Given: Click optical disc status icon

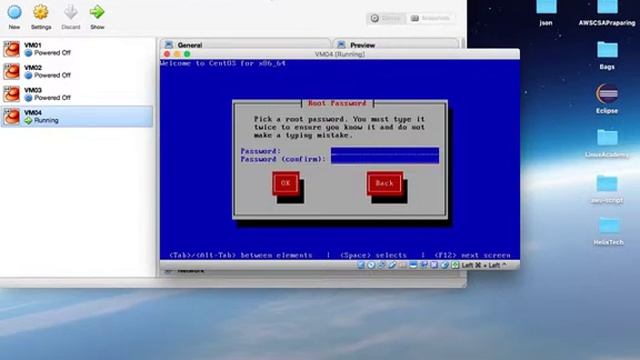Looking at the screenshot, I should 371,265.
